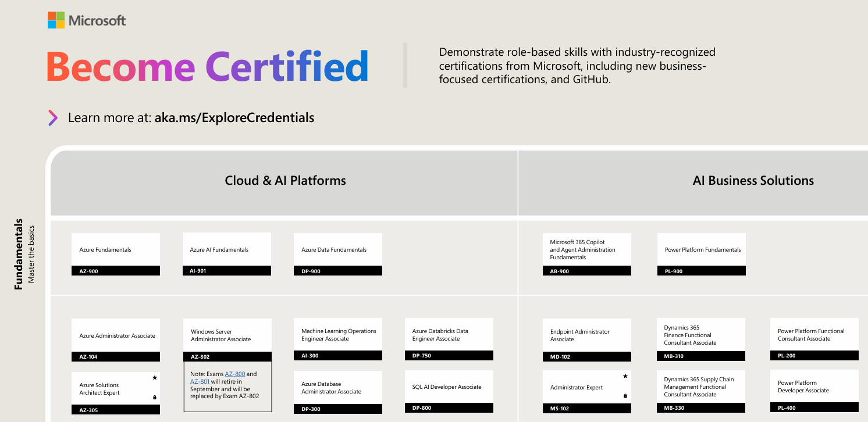
Task: Click the Machine Learning Operations Engineer Associate title
Action: (339, 335)
